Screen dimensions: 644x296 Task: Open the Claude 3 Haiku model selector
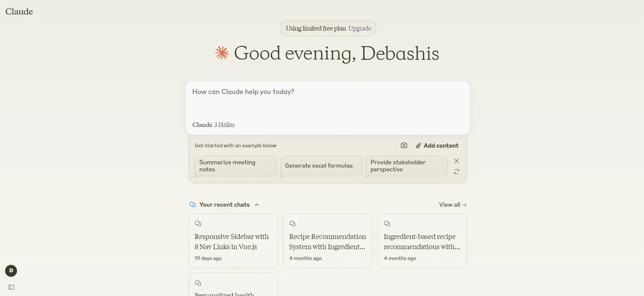214,125
